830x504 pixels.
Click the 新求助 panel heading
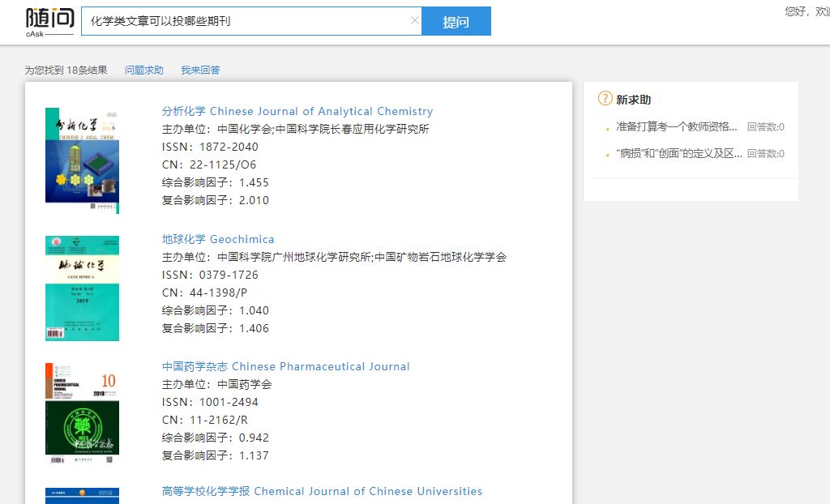[x=633, y=100]
